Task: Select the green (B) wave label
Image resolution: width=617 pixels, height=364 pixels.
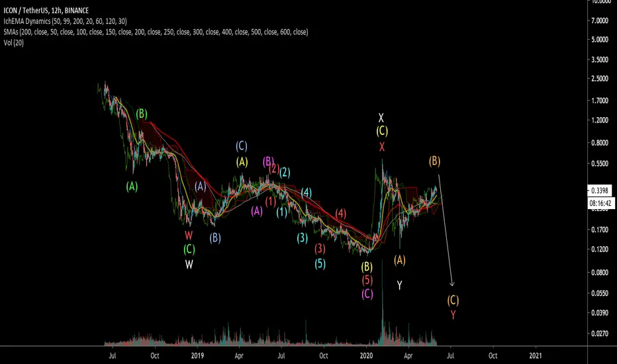Action: click(x=142, y=114)
